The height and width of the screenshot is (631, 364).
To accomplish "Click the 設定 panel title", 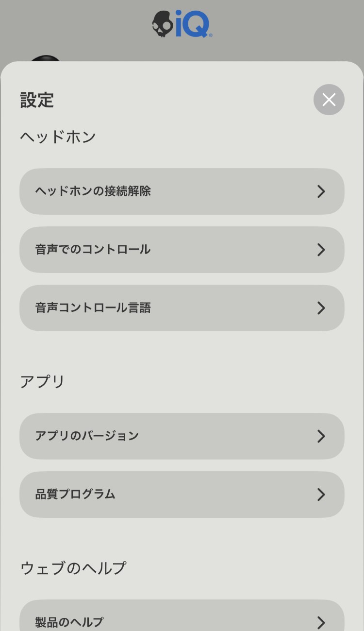I will [37, 100].
